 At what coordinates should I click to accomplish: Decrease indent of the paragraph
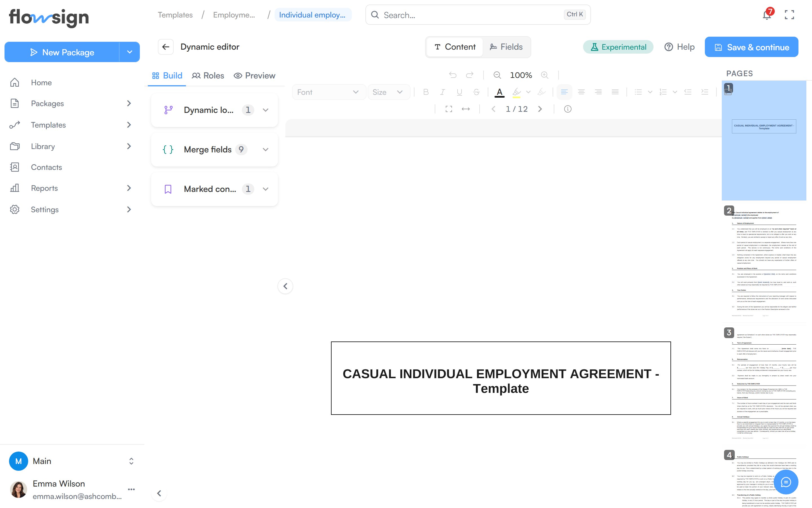click(688, 92)
